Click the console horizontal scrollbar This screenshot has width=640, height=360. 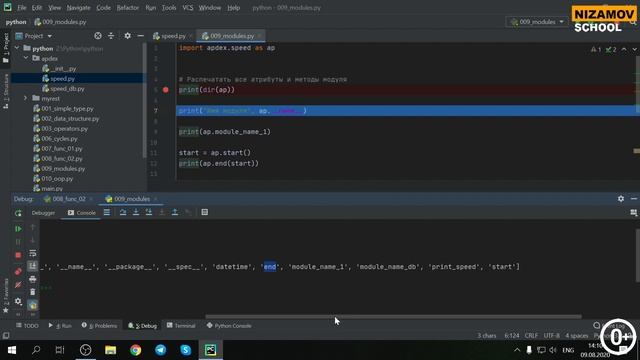393,316
